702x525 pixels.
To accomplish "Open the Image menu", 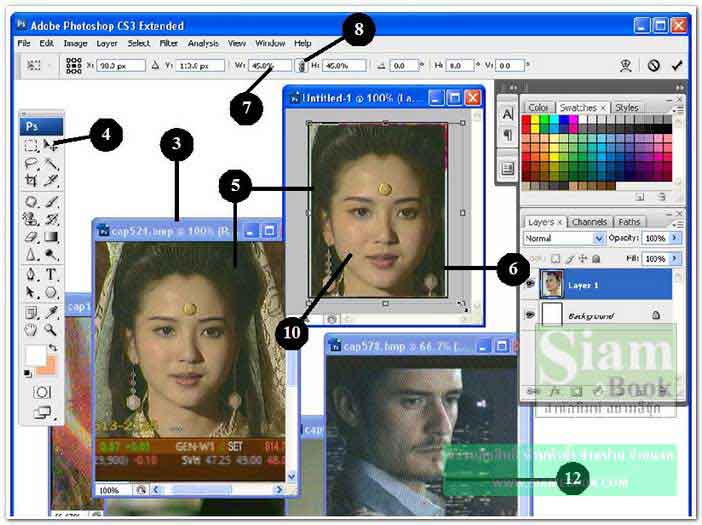I will (75, 43).
